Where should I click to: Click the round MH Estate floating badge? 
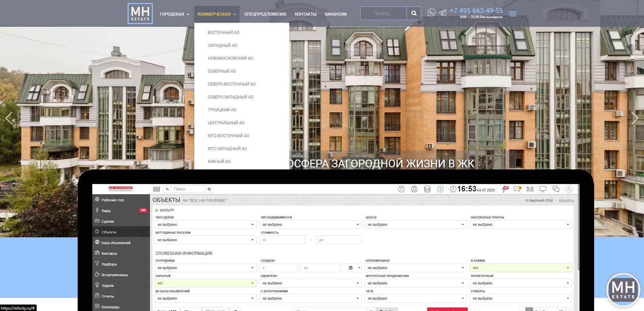click(x=623, y=290)
